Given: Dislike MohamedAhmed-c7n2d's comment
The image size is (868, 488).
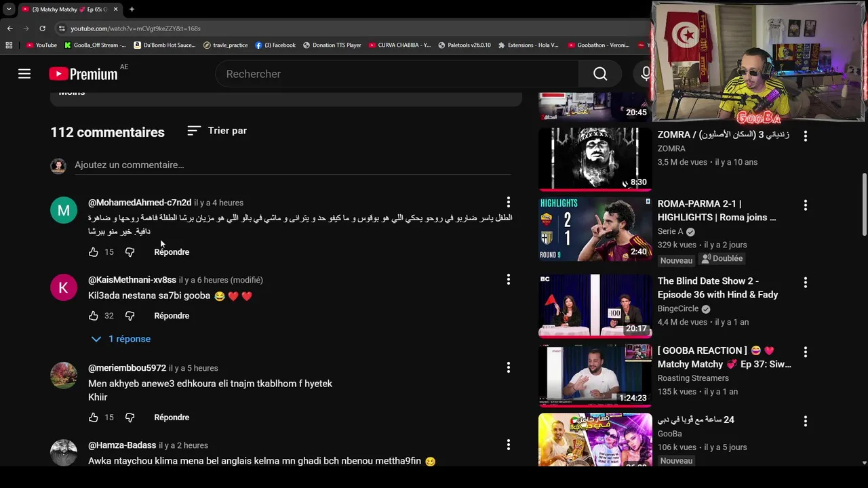Looking at the screenshot, I should click(130, 252).
